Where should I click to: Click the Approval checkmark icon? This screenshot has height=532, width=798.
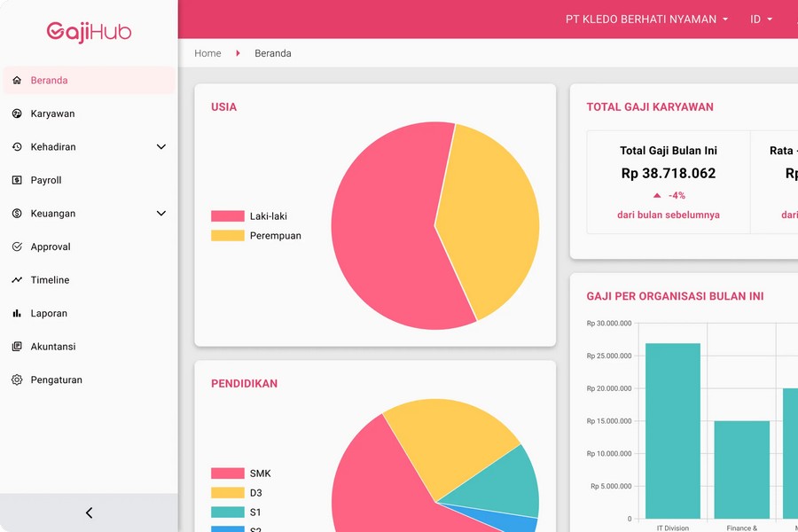coord(17,246)
